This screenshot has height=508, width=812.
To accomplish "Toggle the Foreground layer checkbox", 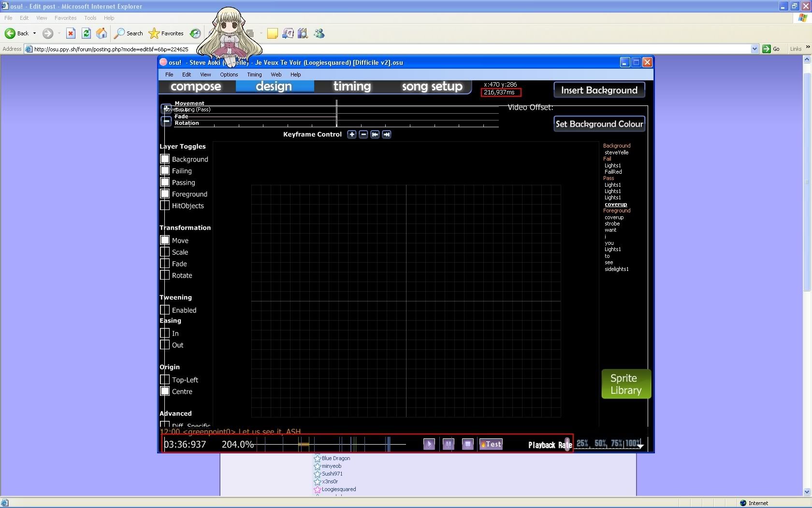I will point(165,194).
